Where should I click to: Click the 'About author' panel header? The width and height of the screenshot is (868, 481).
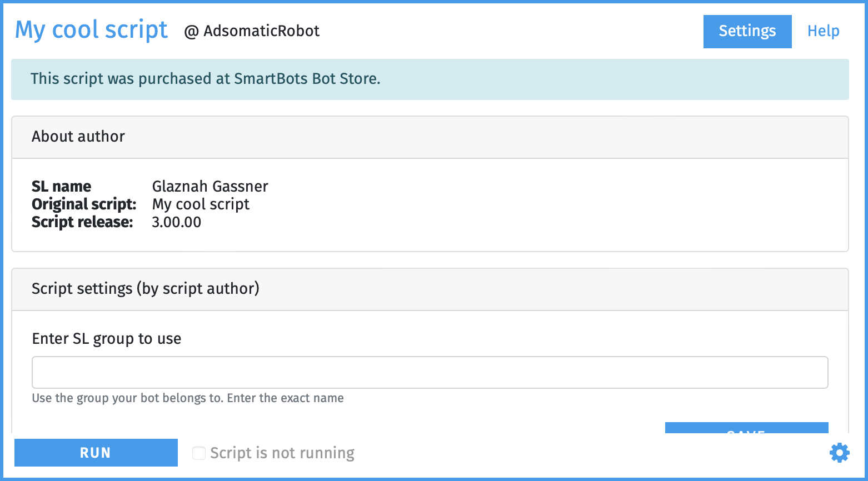430,137
